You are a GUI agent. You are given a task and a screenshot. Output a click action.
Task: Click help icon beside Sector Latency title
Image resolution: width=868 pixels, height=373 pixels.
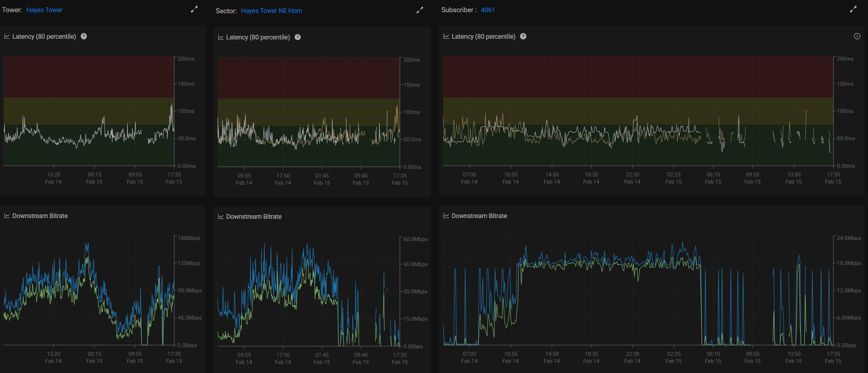coord(297,37)
